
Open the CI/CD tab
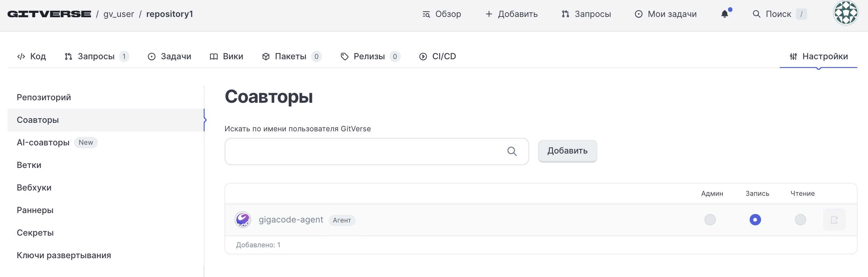[437, 56]
